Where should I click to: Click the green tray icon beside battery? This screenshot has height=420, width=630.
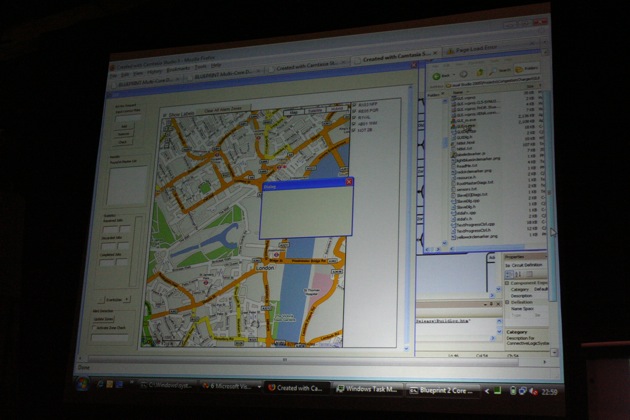[x=497, y=390]
